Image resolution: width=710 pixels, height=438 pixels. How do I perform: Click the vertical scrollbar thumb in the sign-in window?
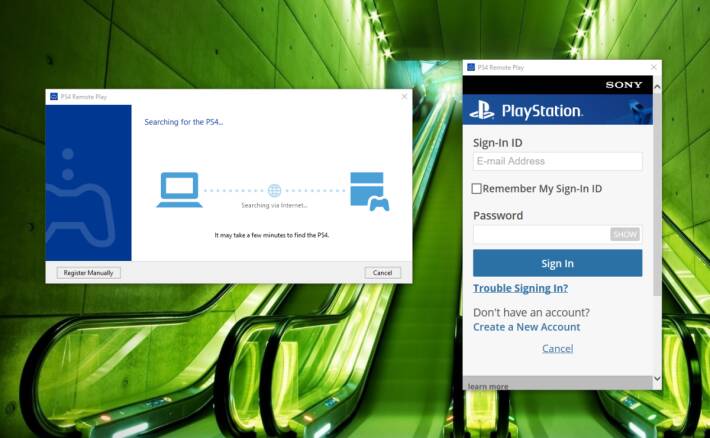[657, 195]
